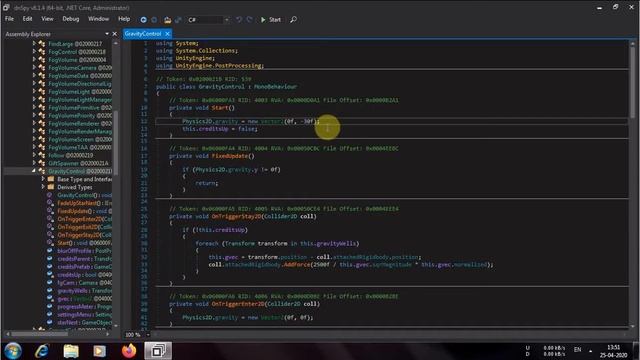
Task: Select progressMeter field in tree
Action: [84, 307]
